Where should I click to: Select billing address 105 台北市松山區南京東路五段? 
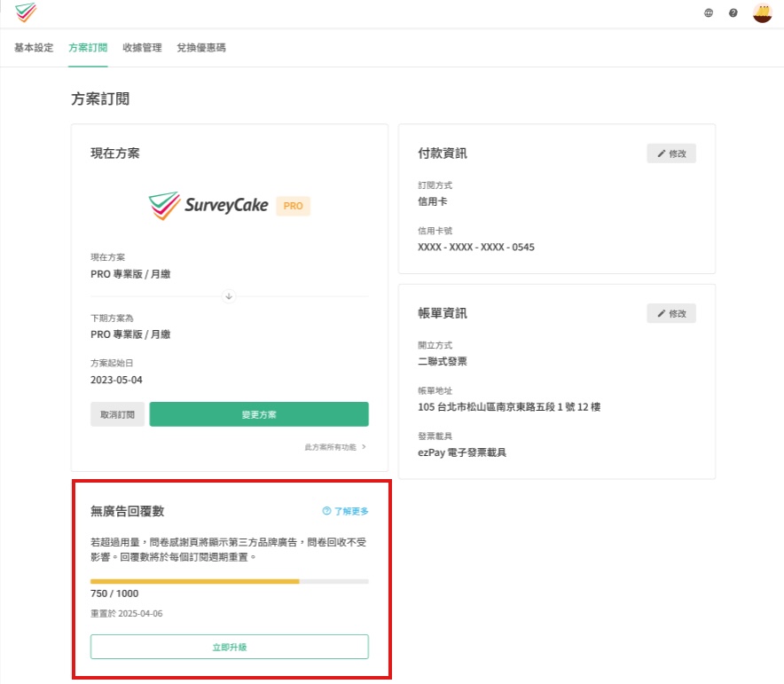[509, 407]
